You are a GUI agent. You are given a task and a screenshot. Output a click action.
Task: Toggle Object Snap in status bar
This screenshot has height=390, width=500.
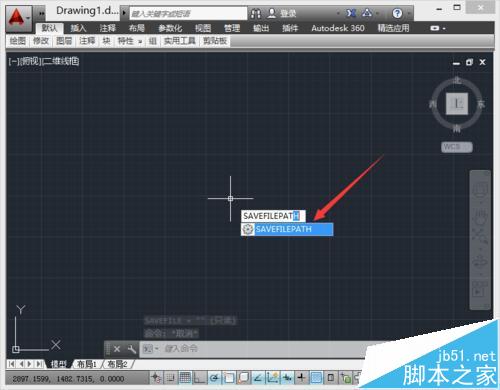tap(229, 378)
